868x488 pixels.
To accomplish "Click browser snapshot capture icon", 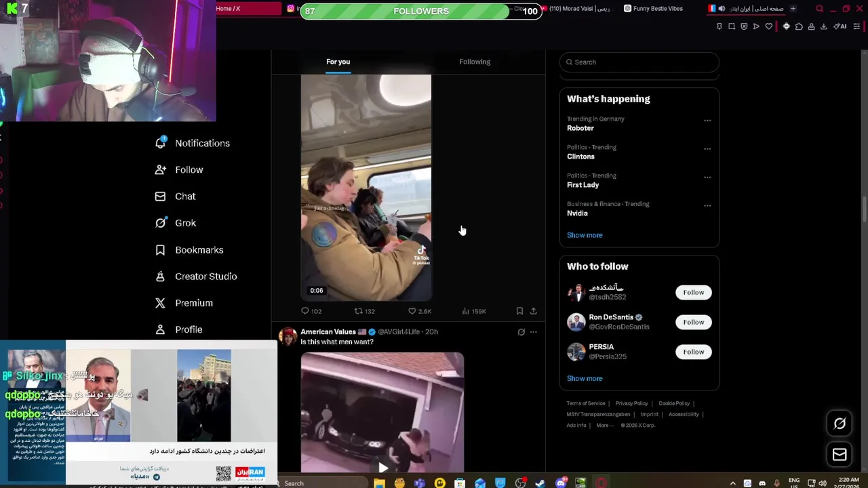I will pyautogui.click(x=732, y=26).
